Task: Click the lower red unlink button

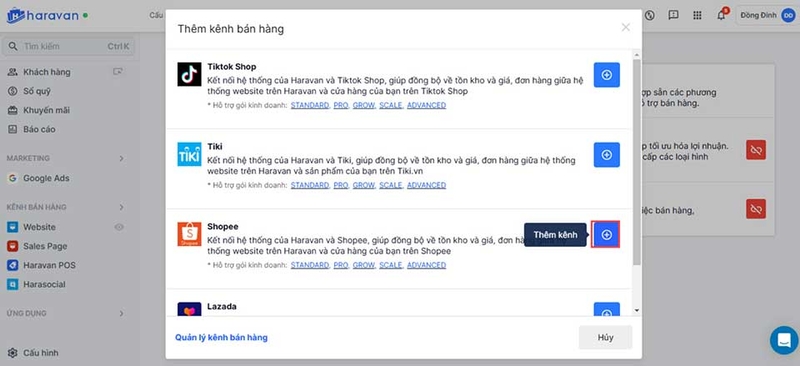Action: tap(756, 209)
